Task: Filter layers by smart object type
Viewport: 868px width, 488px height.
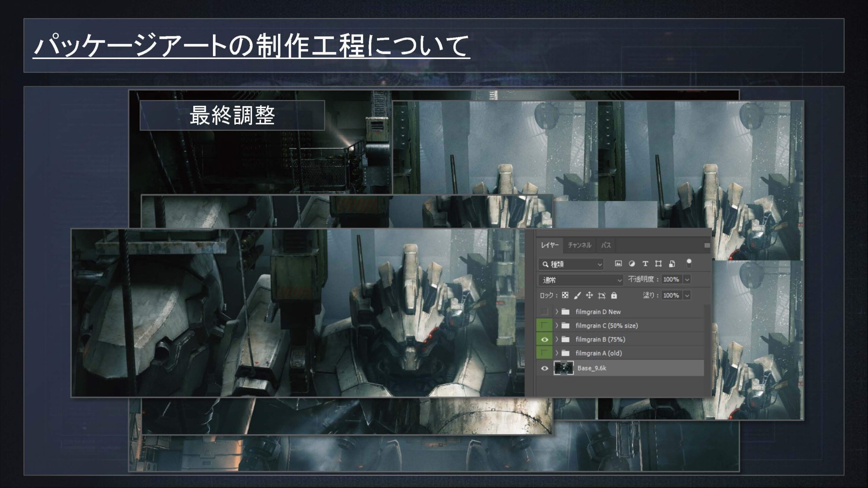Action: (x=672, y=264)
